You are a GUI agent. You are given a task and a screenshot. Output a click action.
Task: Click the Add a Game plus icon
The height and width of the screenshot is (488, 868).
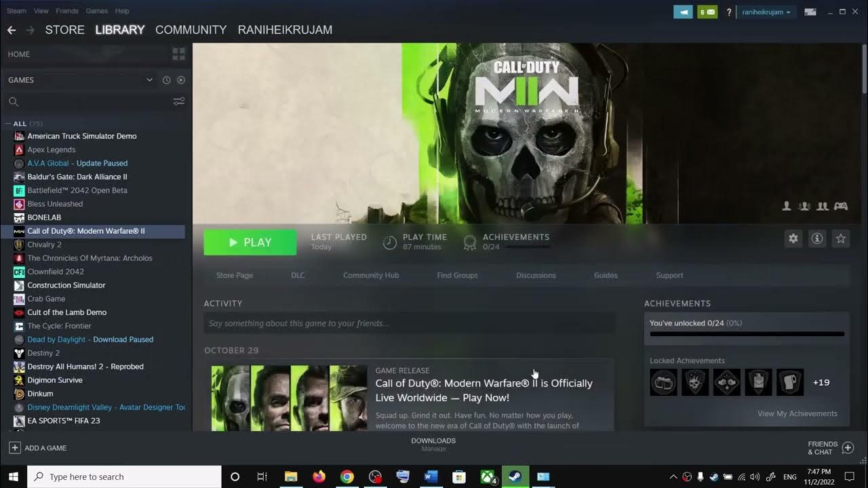(x=14, y=448)
